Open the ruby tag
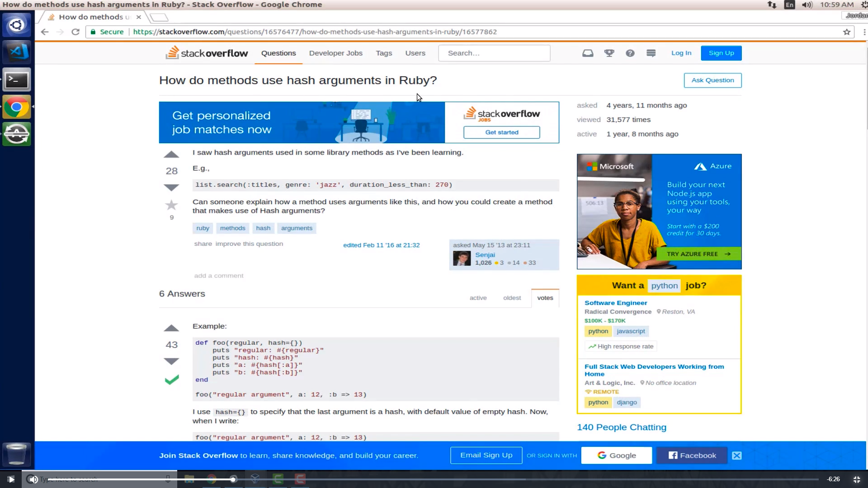Screen dimensions: 868x488 pos(203,228)
